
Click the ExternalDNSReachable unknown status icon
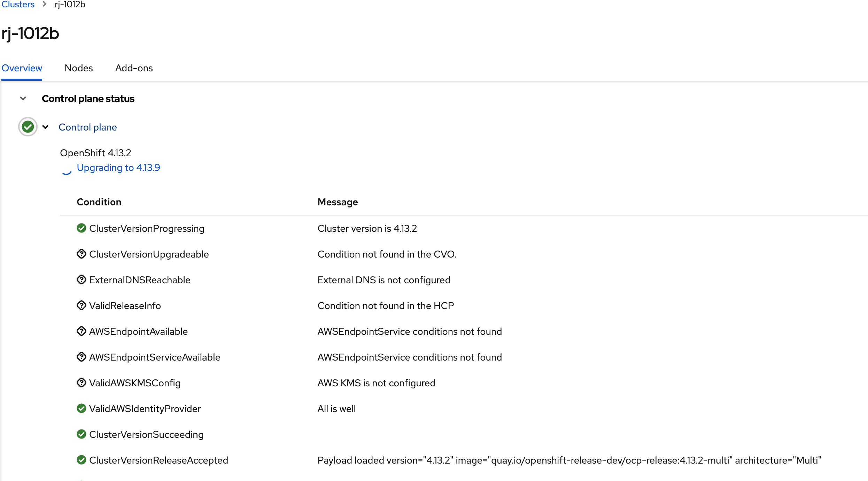[x=82, y=280]
